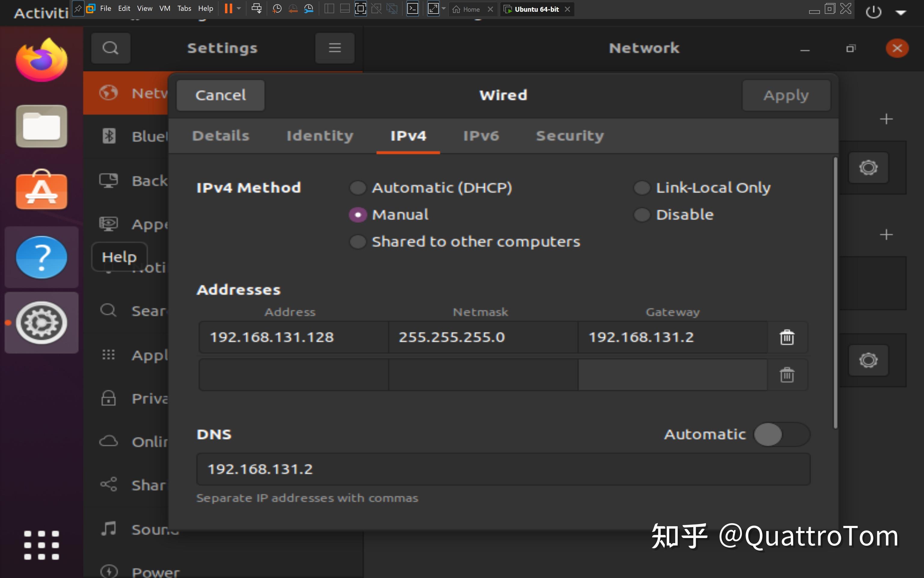Open the Tabs menu in VMware
924x578 pixels.
[184, 8]
